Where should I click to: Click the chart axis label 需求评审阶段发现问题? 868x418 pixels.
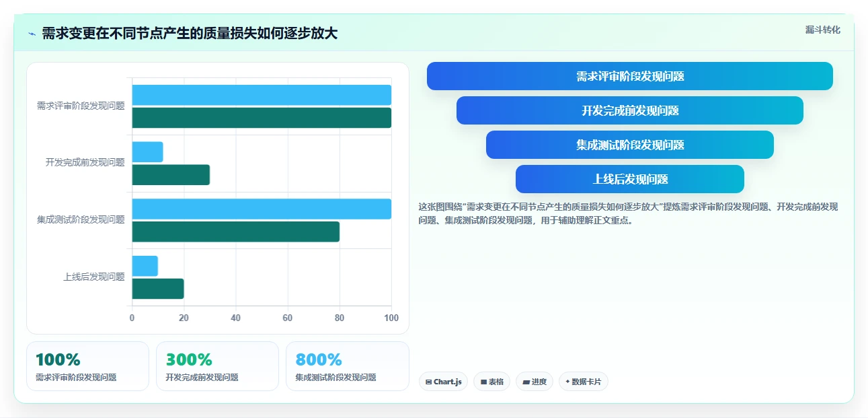click(81, 106)
